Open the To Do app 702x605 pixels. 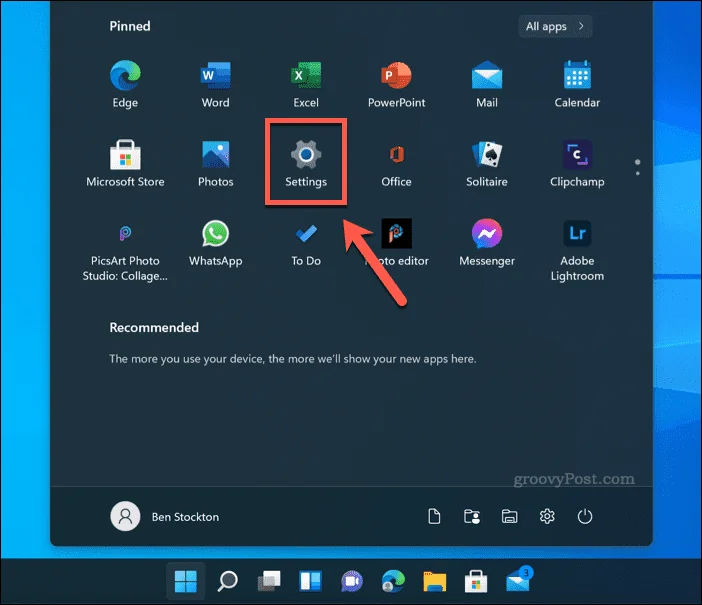pos(306,243)
